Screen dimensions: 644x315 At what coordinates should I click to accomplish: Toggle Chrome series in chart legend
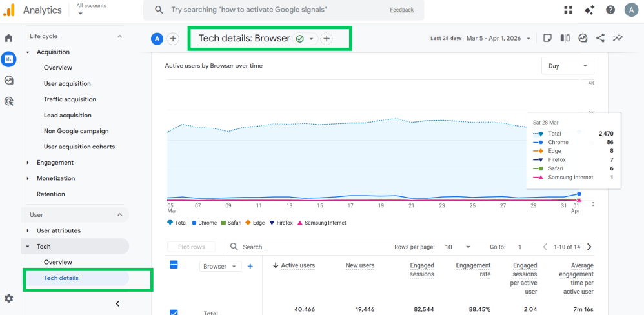[204, 223]
